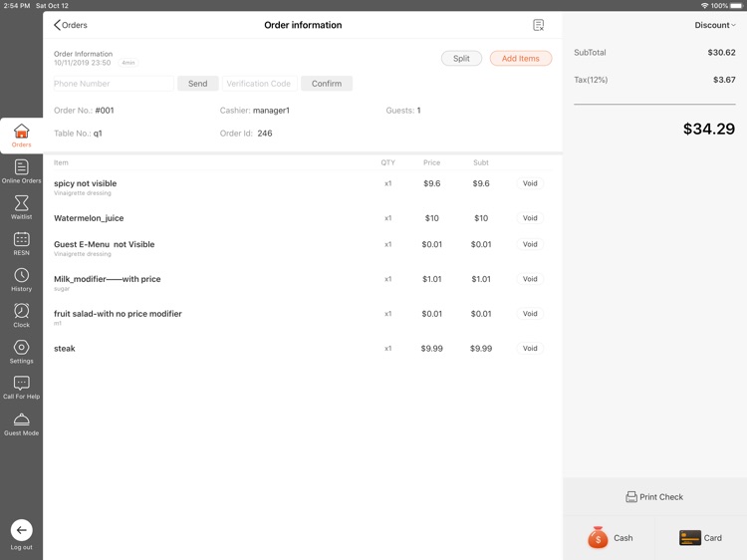Select the Watermelon_juice item name
747x560 pixels.
(x=89, y=218)
